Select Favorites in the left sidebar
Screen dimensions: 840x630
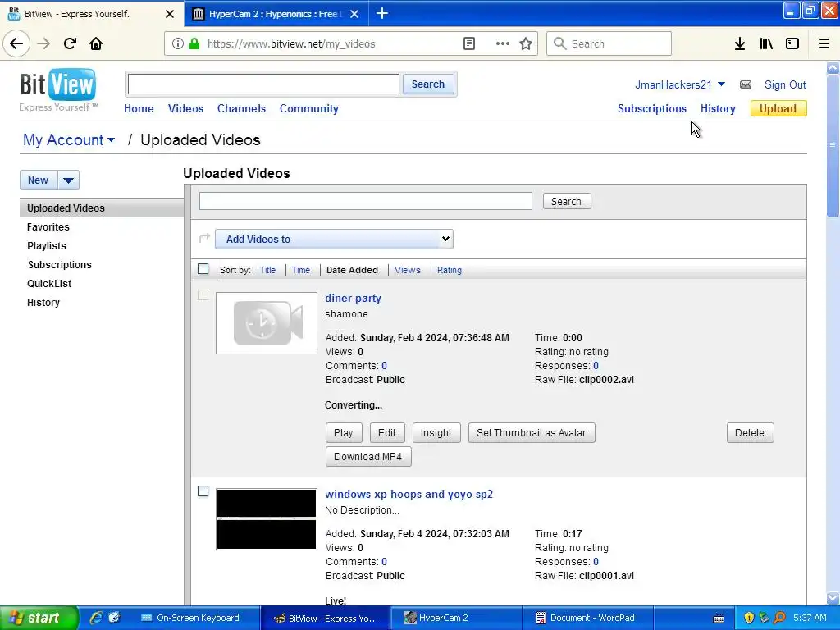click(48, 226)
